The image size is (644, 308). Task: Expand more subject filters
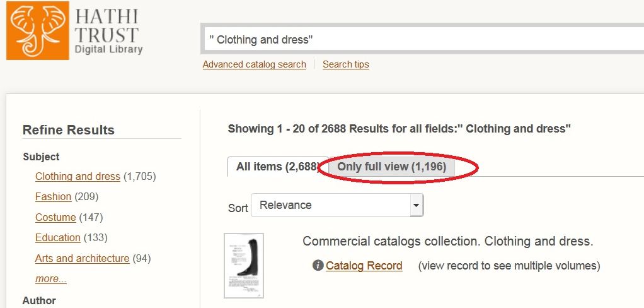(x=51, y=279)
